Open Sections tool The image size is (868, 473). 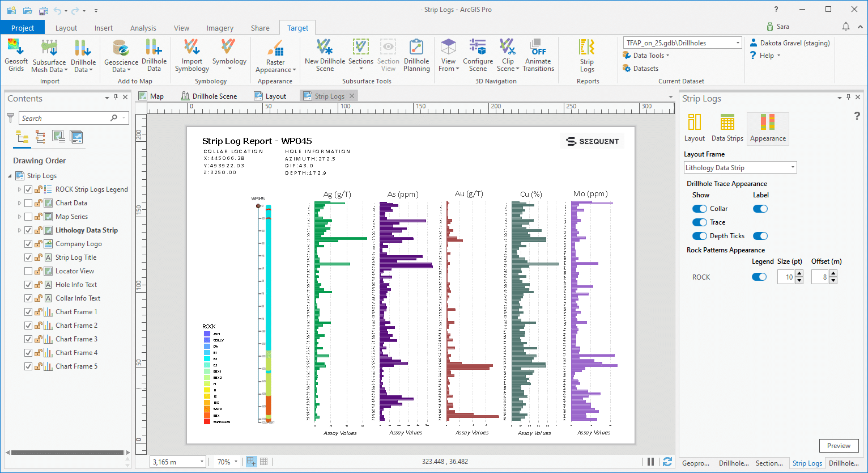click(x=360, y=55)
